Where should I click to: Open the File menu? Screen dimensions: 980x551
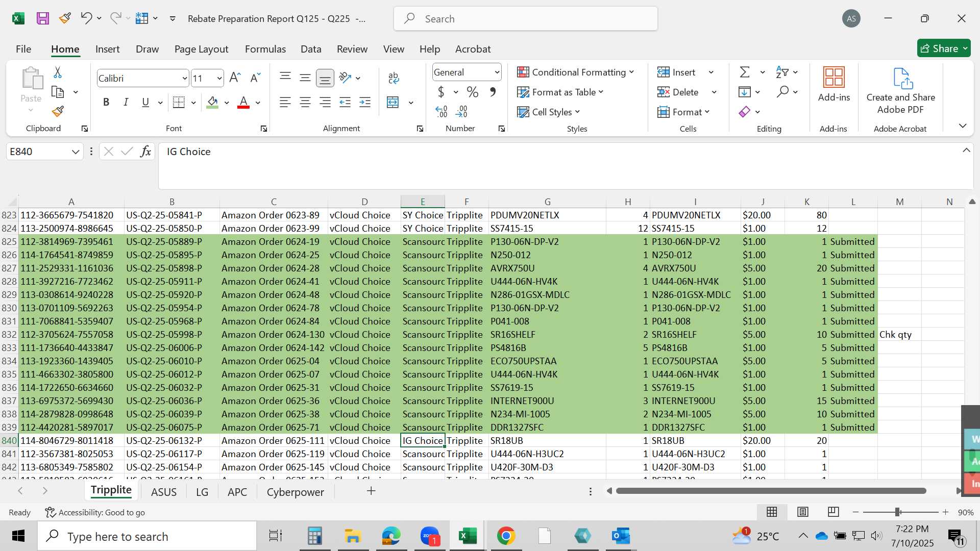pyautogui.click(x=23, y=49)
